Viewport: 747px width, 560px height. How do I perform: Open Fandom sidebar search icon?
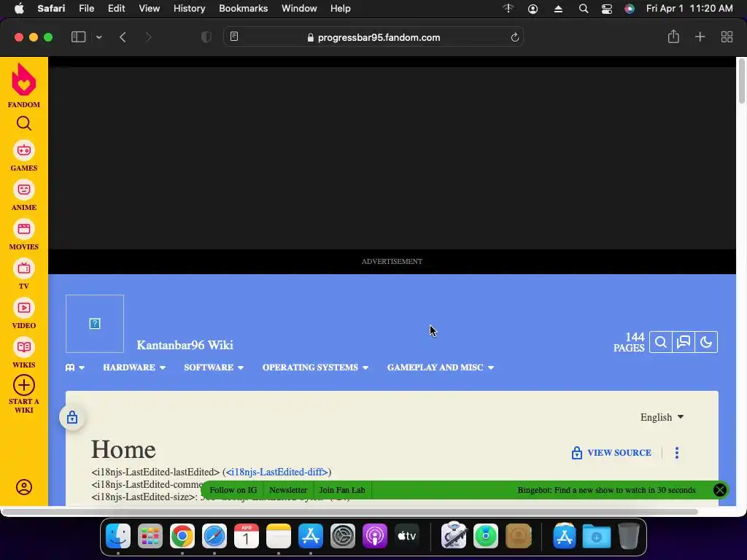24,124
